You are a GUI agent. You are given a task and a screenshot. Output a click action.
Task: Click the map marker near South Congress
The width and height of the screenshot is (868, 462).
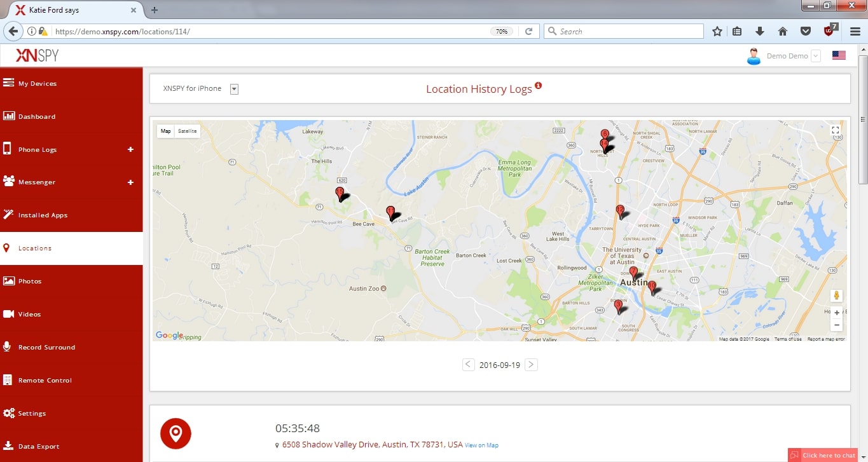[x=618, y=307]
